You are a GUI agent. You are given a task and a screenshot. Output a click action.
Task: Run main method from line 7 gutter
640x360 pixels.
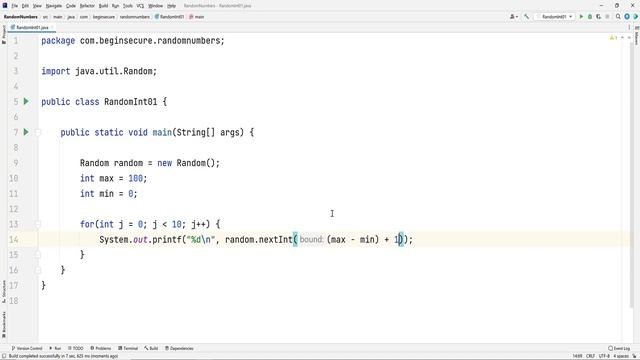coord(26,132)
